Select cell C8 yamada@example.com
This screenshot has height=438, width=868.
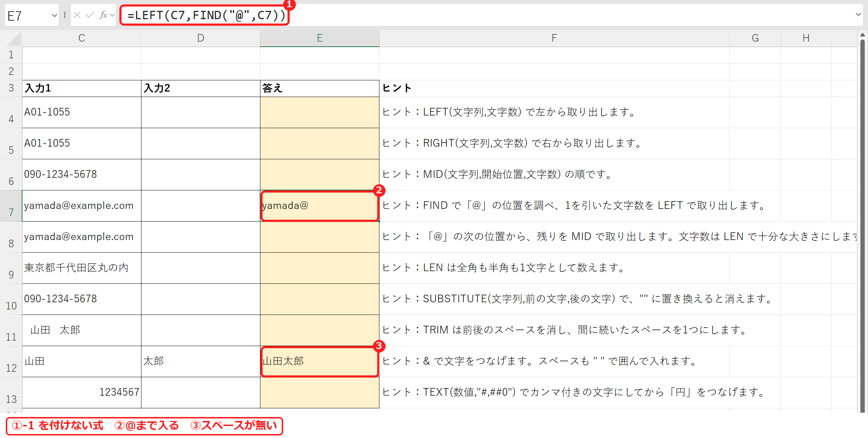click(82, 237)
